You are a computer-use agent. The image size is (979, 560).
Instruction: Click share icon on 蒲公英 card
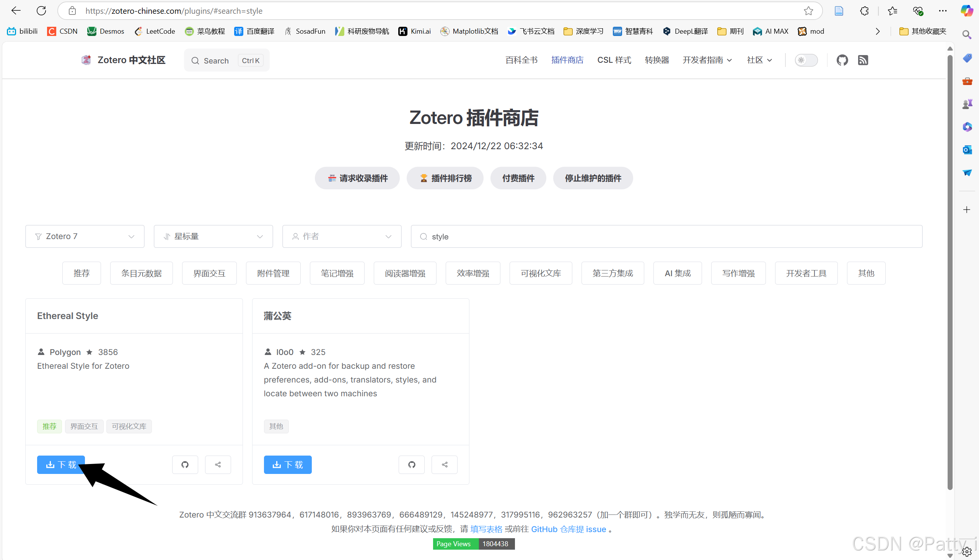444,465
